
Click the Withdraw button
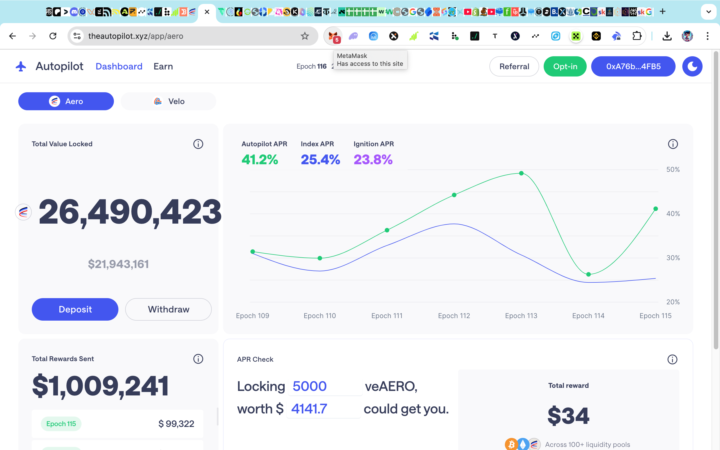coord(169,309)
